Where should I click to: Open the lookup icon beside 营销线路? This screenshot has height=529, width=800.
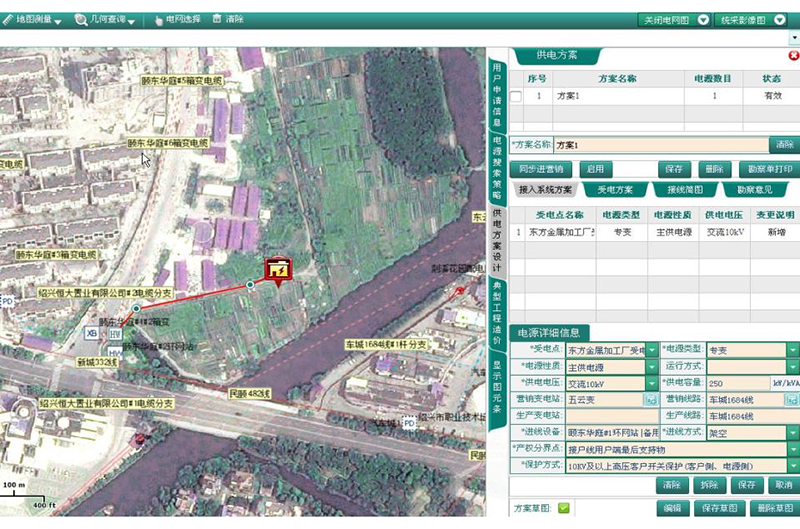(793, 400)
